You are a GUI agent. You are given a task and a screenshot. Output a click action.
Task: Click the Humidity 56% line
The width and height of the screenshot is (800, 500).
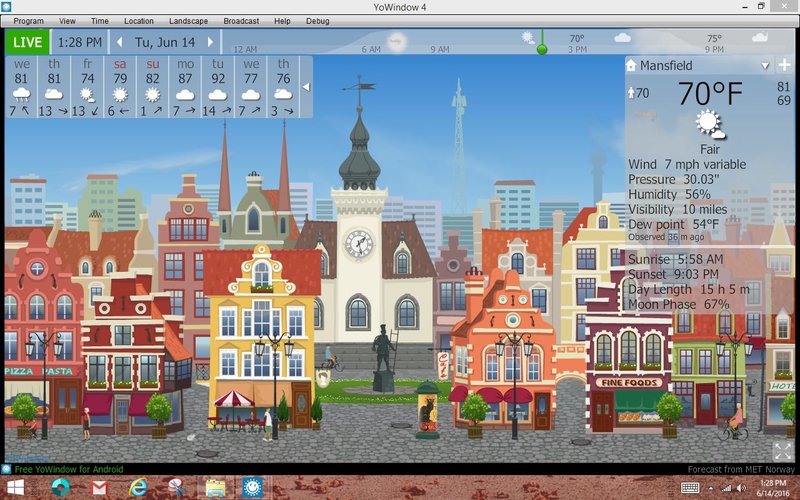click(669, 194)
